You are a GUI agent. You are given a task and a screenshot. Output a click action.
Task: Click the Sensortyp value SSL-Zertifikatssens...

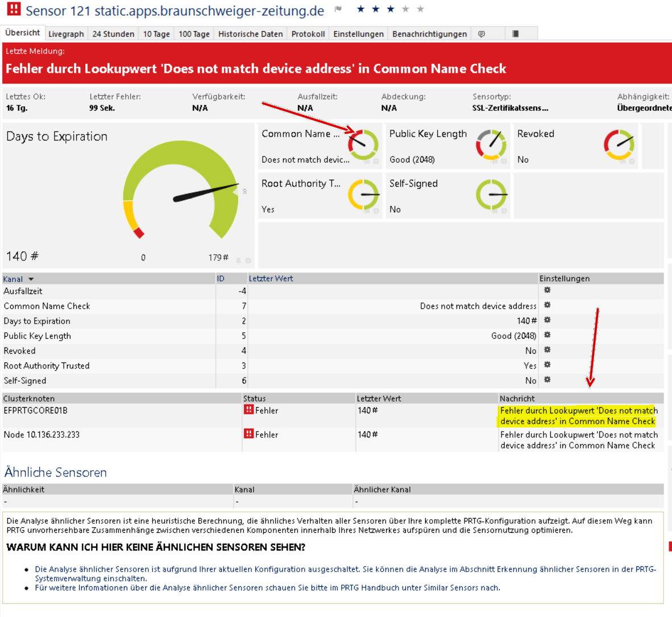pyautogui.click(x=510, y=108)
